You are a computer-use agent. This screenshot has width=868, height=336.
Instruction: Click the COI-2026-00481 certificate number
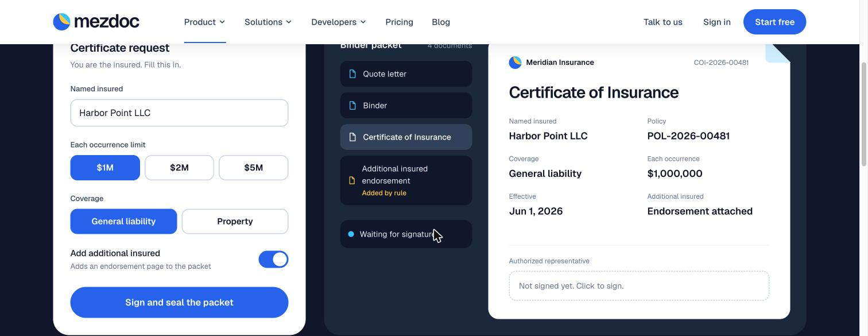point(721,63)
